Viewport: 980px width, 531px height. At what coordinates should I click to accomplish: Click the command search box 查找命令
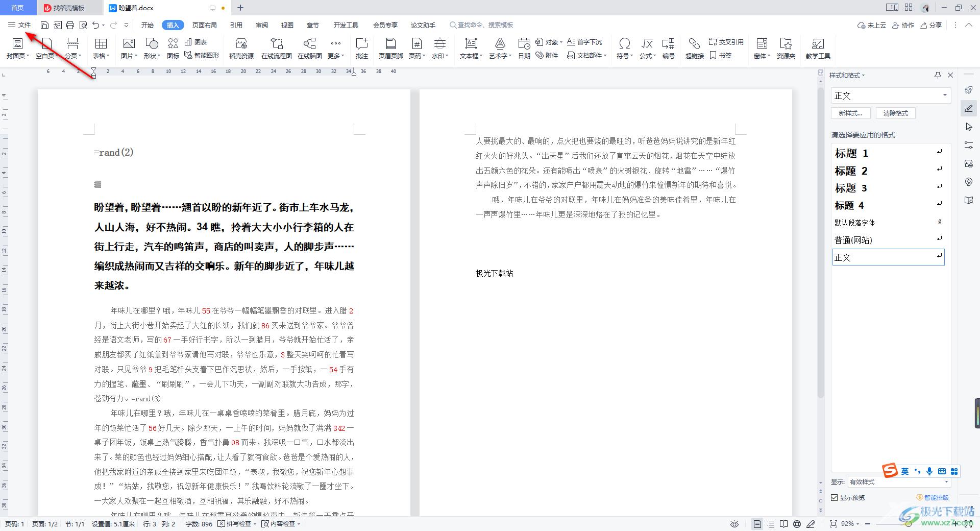(x=481, y=25)
